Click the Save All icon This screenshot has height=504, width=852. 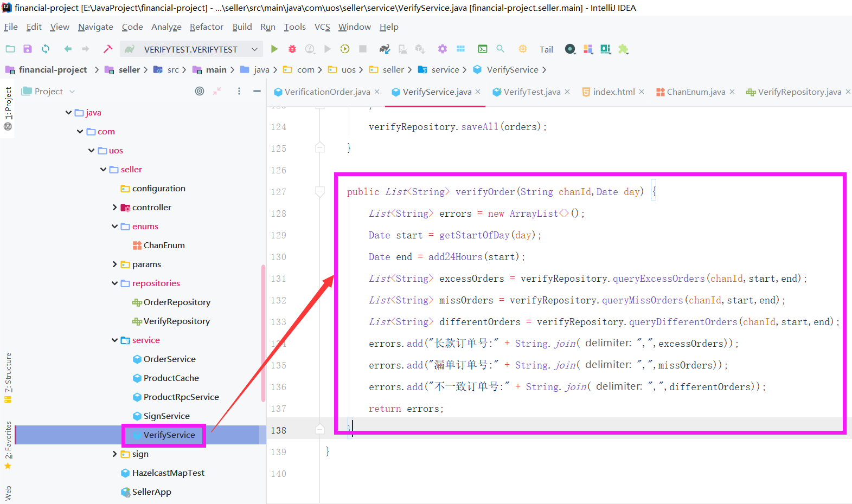point(28,49)
